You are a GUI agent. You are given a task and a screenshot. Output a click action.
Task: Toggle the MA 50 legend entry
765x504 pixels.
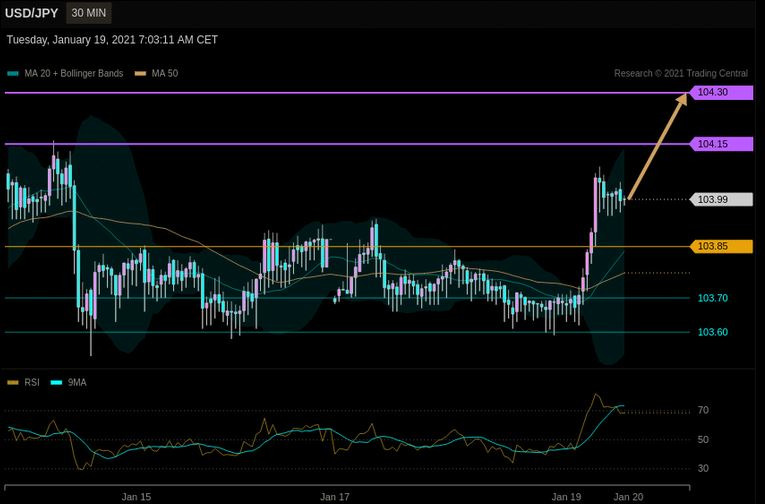coord(157,74)
